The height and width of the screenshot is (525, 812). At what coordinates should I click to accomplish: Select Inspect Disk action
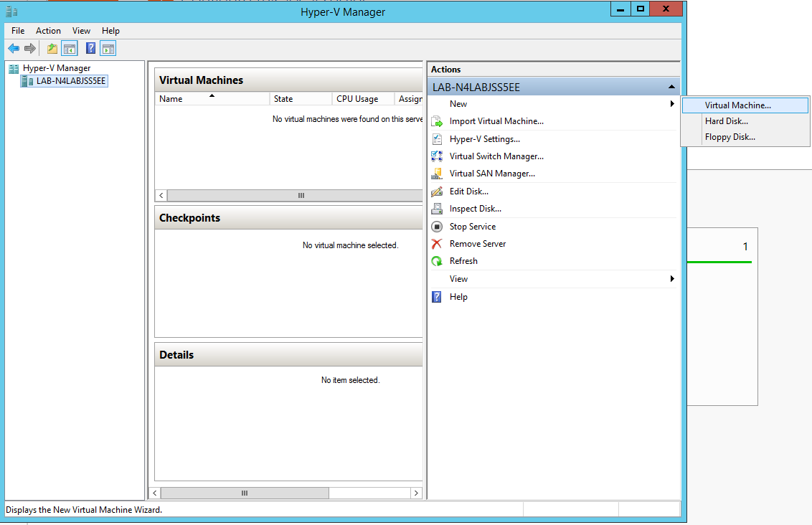click(x=475, y=208)
